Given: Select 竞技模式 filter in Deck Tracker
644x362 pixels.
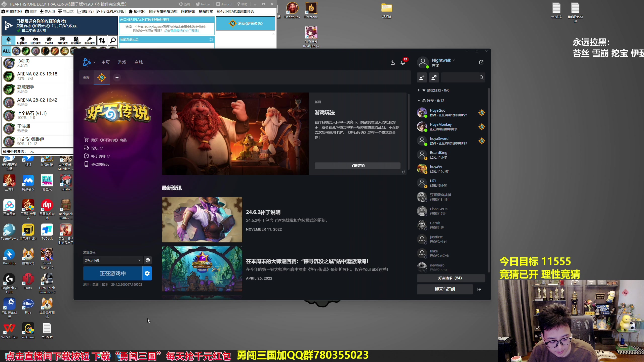Looking at the screenshot, I should click(x=63, y=40).
